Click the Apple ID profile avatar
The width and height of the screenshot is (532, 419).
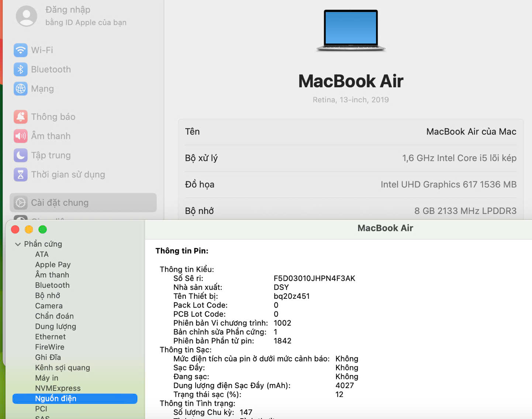(x=27, y=16)
